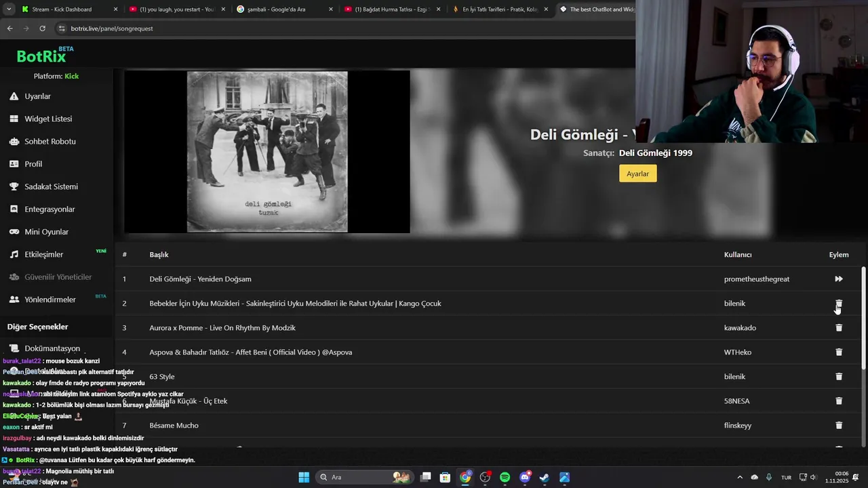Click username flinskeyy in song list
This screenshot has height=488, width=868.
click(x=738, y=425)
